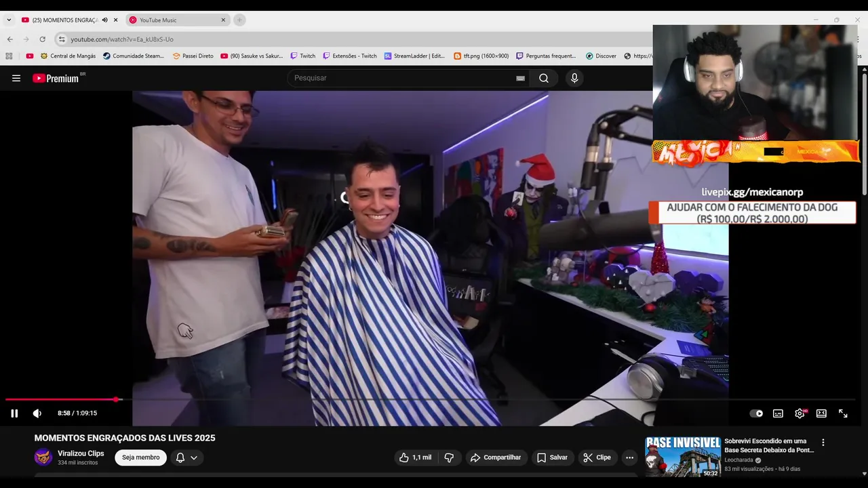Save the video with Salvar button
This screenshot has width=868, height=488.
[552, 457]
